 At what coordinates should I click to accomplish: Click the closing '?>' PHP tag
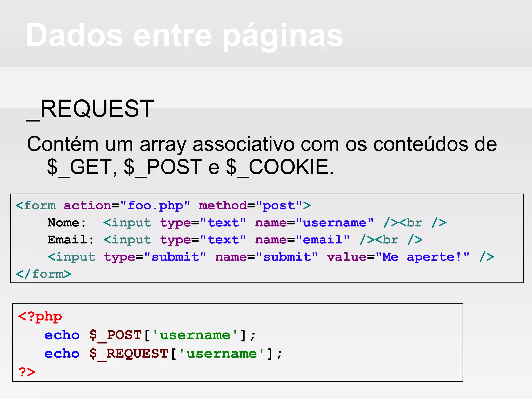click(27, 372)
